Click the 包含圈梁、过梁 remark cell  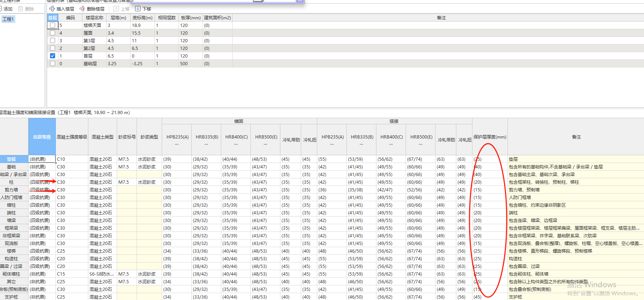pyautogui.click(x=576, y=266)
